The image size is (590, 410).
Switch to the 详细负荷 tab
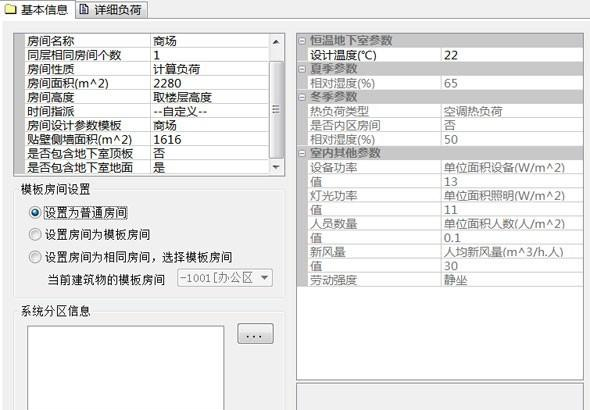click(111, 9)
